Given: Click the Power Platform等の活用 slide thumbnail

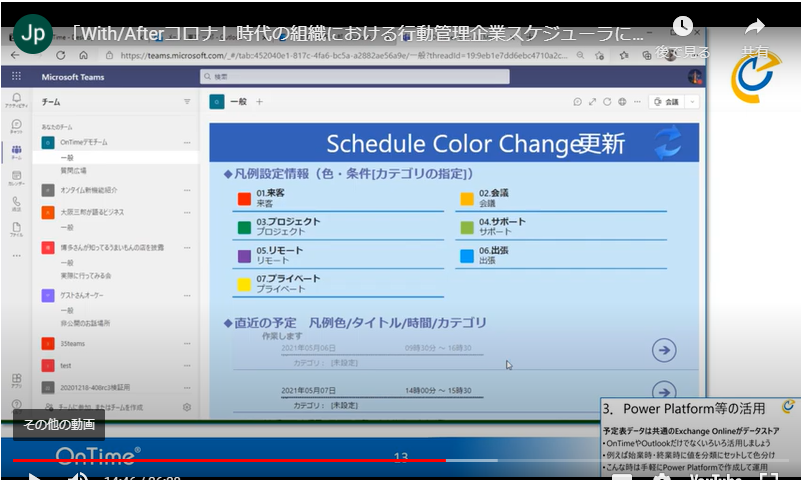Looking at the screenshot, I should 699,437.
